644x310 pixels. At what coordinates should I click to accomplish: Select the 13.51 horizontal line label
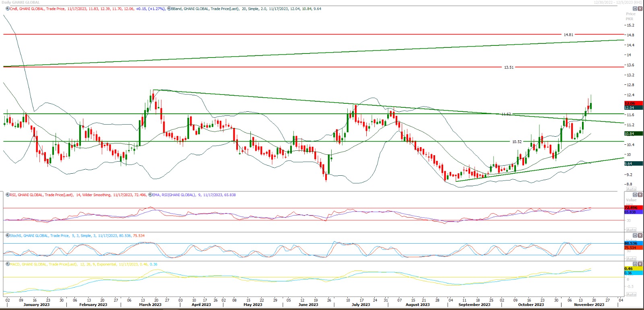pyautogui.click(x=509, y=68)
